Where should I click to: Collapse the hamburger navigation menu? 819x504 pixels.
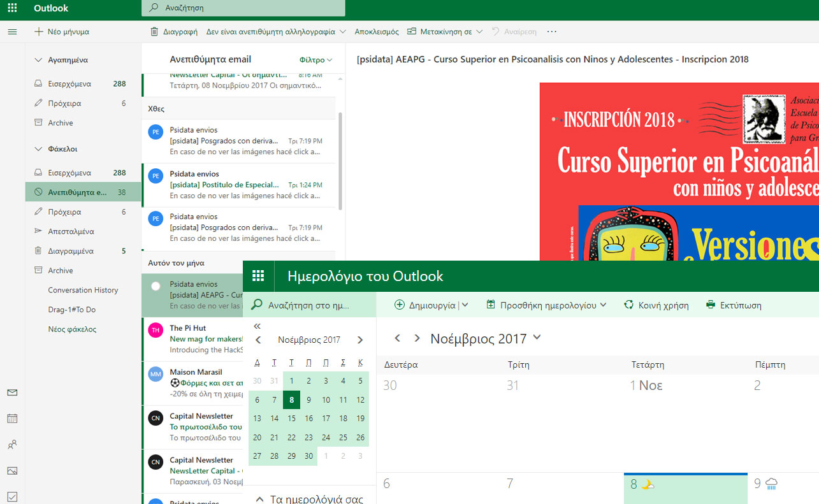tap(12, 31)
